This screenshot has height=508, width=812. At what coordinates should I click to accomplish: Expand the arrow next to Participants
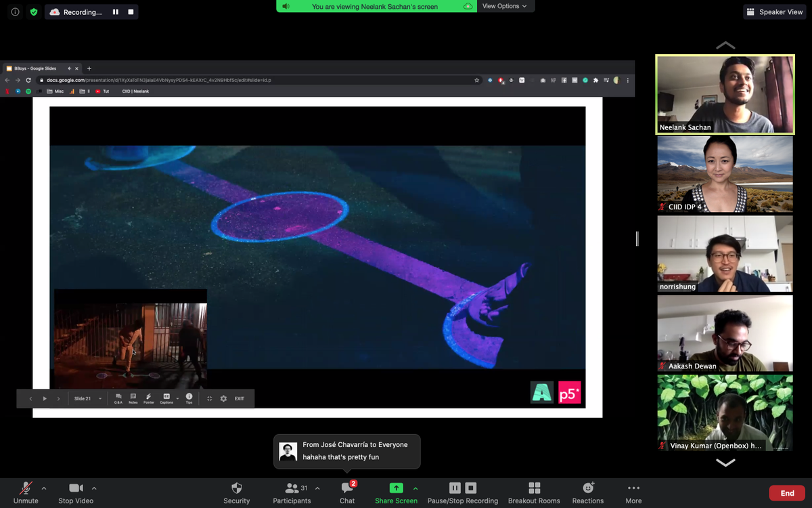pos(317,488)
